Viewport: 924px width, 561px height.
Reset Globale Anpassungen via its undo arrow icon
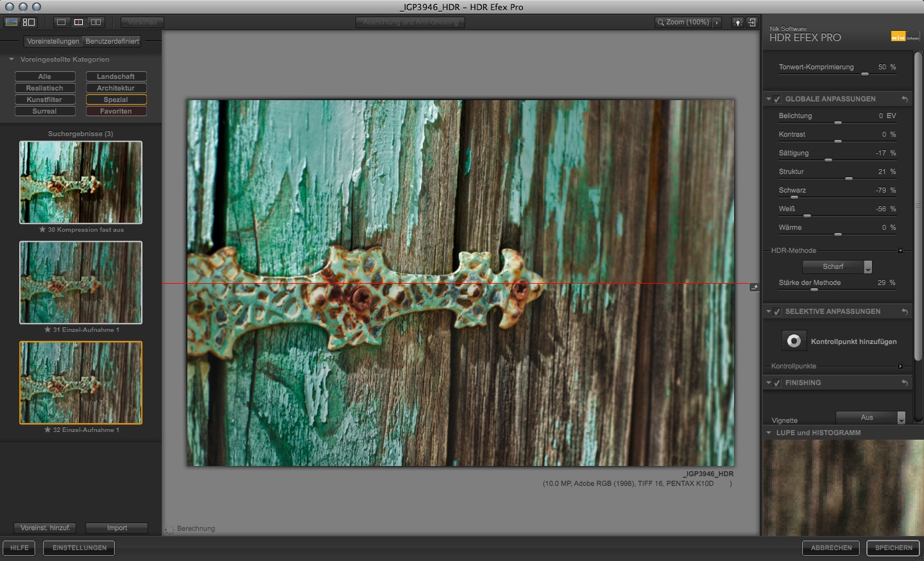[x=905, y=99]
